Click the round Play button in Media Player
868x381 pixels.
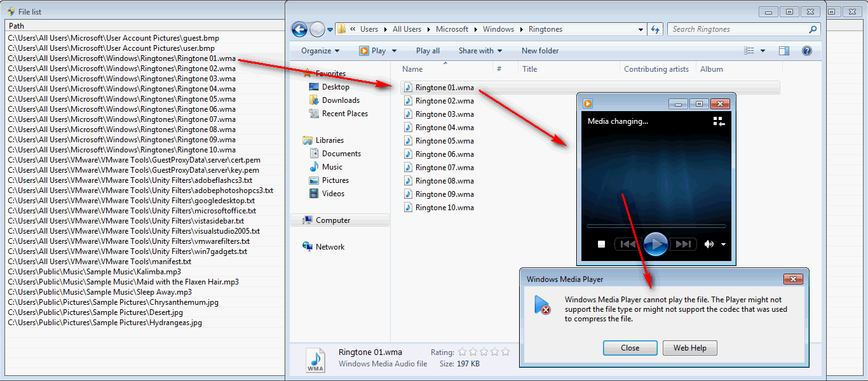(x=655, y=244)
